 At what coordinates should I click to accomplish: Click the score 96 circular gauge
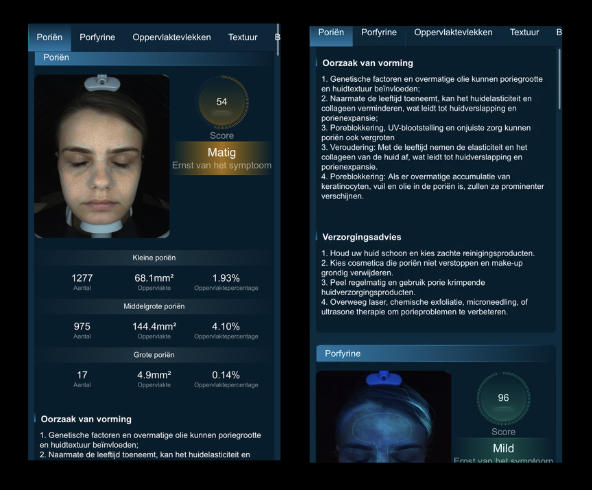point(503,398)
